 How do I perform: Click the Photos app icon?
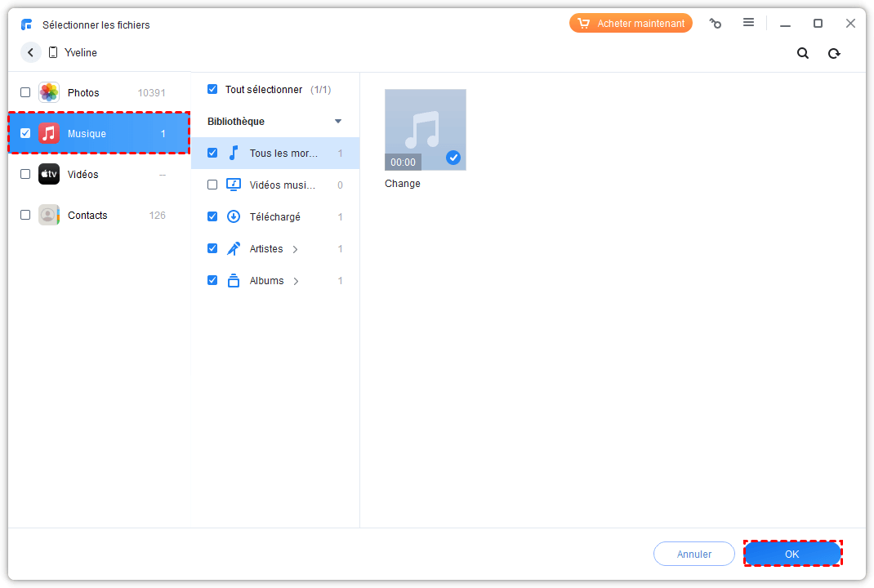click(x=49, y=92)
